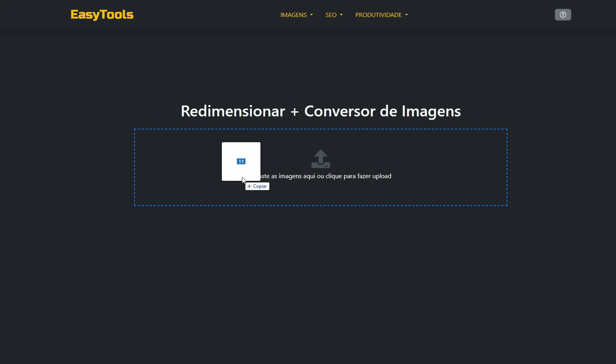Click the blue "11" file icon
This screenshot has width=616, height=364.
point(241,162)
